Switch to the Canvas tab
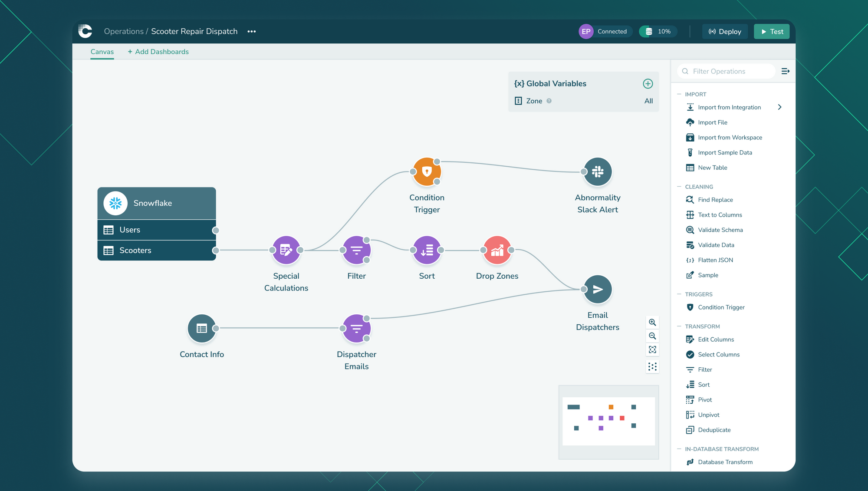868x491 pixels. coord(102,52)
